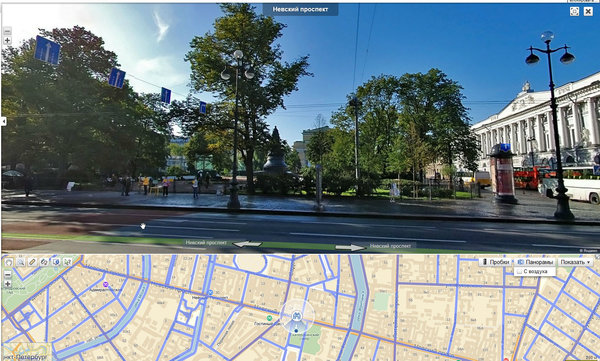Zoom out the panorama with minus button

(x=7, y=31)
